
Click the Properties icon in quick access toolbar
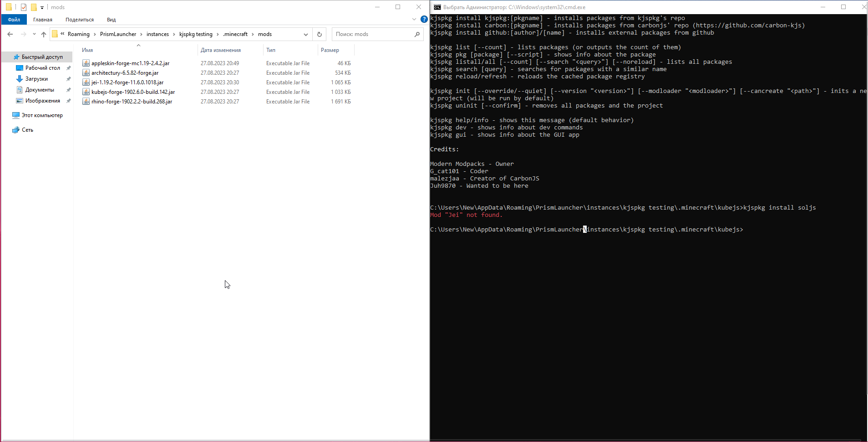pyautogui.click(x=24, y=7)
